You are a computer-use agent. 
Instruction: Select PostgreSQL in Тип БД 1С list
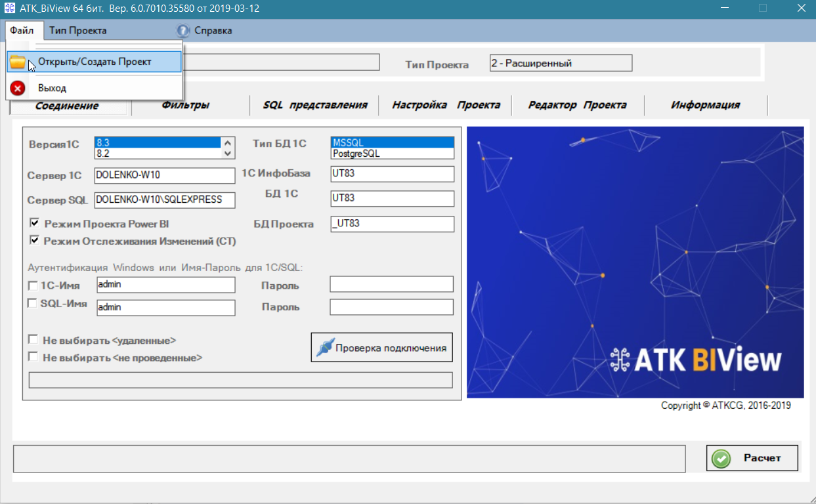[x=392, y=153]
